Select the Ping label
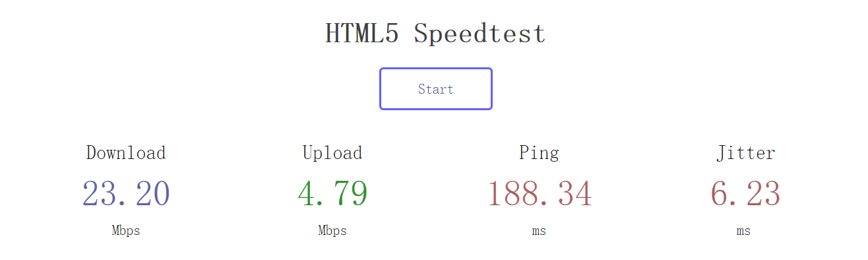Image resolution: width=868 pixels, height=260 pixels. click(539, 154)
